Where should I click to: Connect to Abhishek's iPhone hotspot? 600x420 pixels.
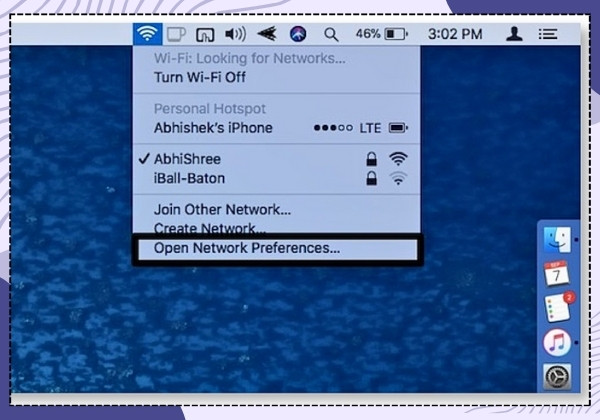point(276,128)
